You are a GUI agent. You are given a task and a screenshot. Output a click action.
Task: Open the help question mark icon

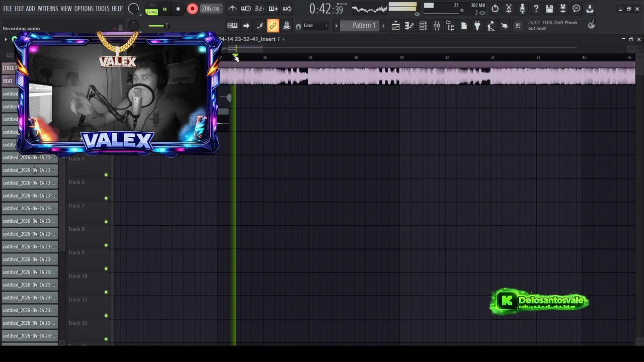[536, 9]
